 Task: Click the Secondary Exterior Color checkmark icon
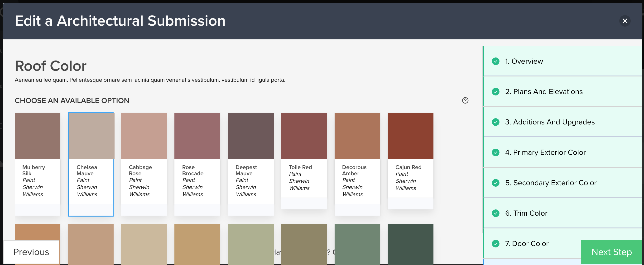point(495,183)
